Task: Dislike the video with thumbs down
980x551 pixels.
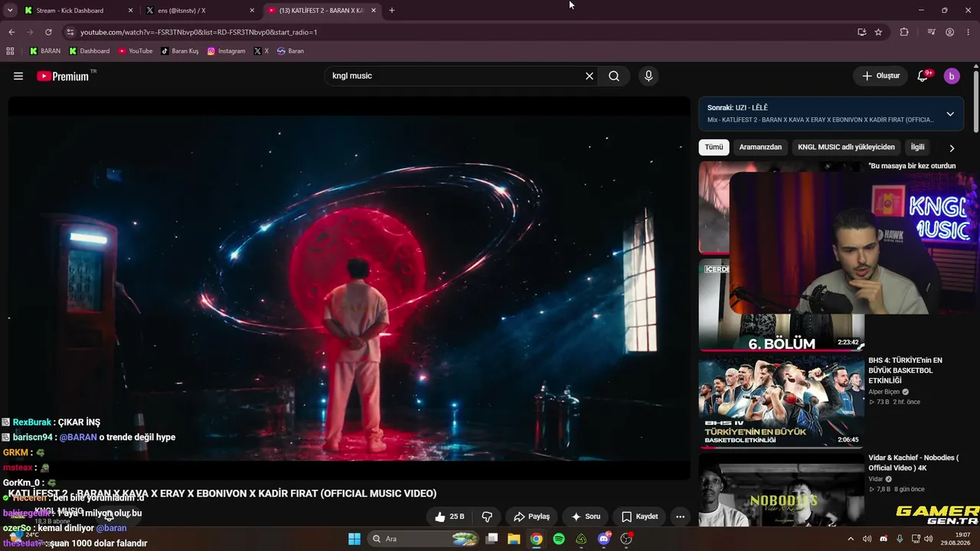Action: coord(487,517)
